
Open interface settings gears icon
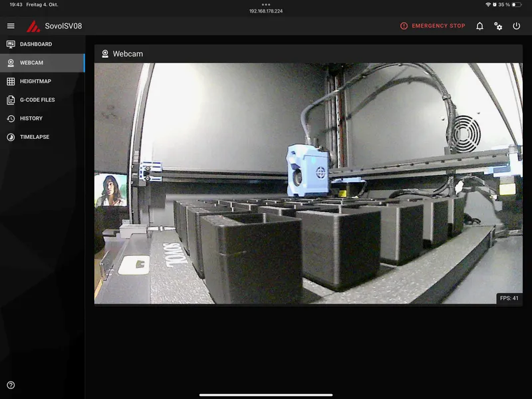pos(498,26)
